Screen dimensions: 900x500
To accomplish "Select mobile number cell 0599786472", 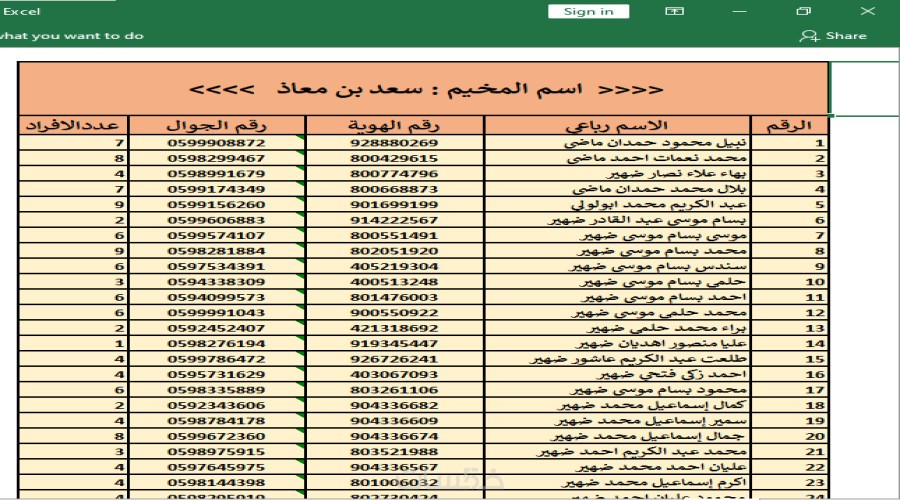I will [217, 359].
